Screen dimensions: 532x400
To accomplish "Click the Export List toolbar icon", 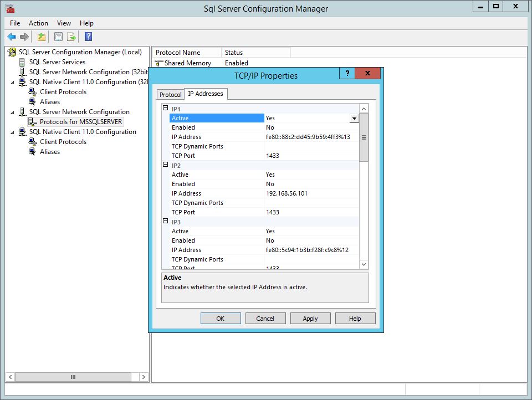I will 71,37.
